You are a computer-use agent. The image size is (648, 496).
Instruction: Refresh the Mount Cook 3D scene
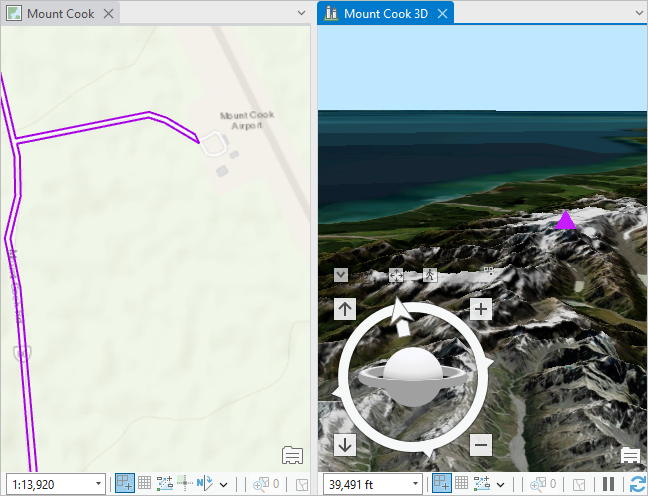(x=638, y=484)
